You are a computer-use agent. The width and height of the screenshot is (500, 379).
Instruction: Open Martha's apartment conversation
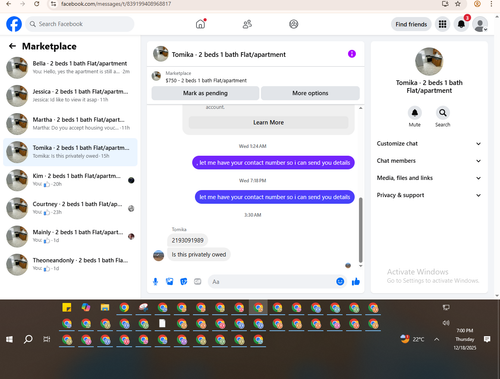(x=70, y=124)
